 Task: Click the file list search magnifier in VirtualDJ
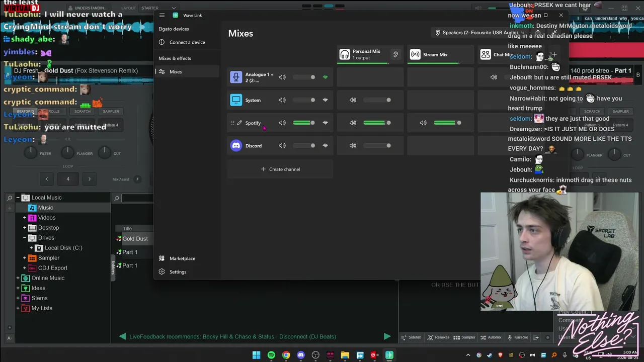[116, 198]
